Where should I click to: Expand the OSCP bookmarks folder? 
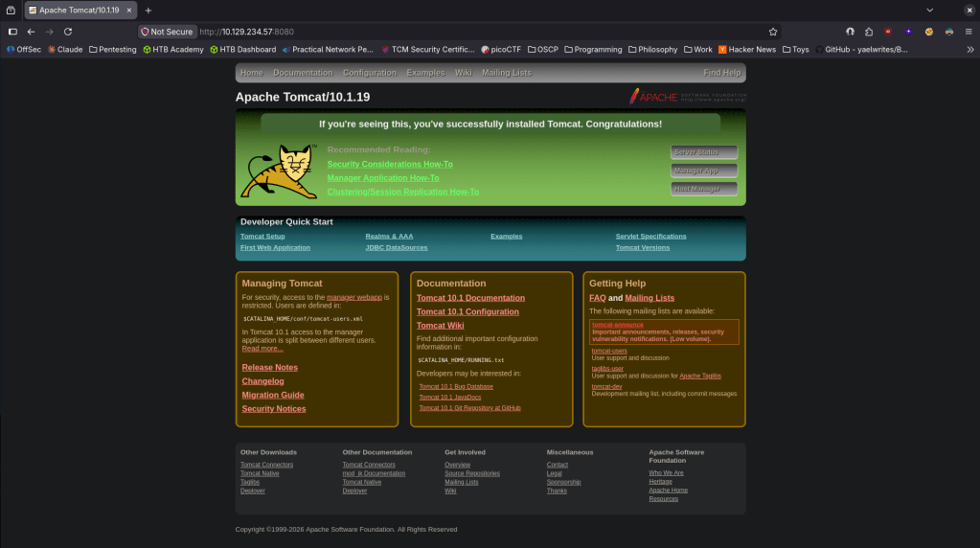(541, 49)
